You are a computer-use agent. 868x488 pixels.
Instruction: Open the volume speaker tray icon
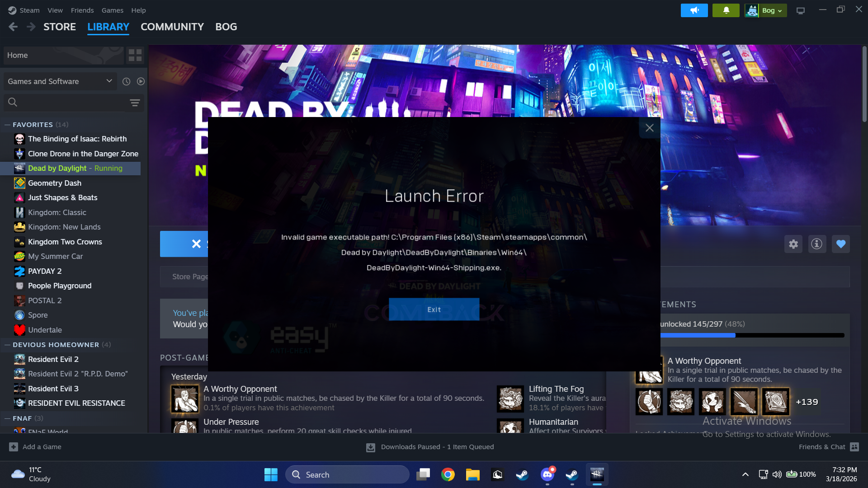click(x=777, y=474)
